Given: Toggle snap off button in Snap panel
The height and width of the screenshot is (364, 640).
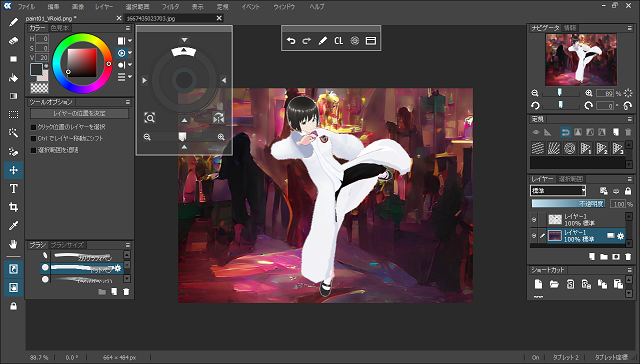Looking at the screenshot, I should pos(565,132).
